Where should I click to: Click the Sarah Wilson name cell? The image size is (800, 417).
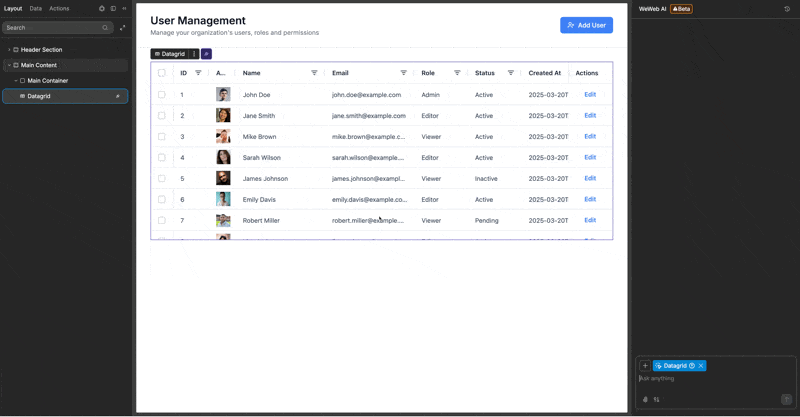(x=261, y=158)
